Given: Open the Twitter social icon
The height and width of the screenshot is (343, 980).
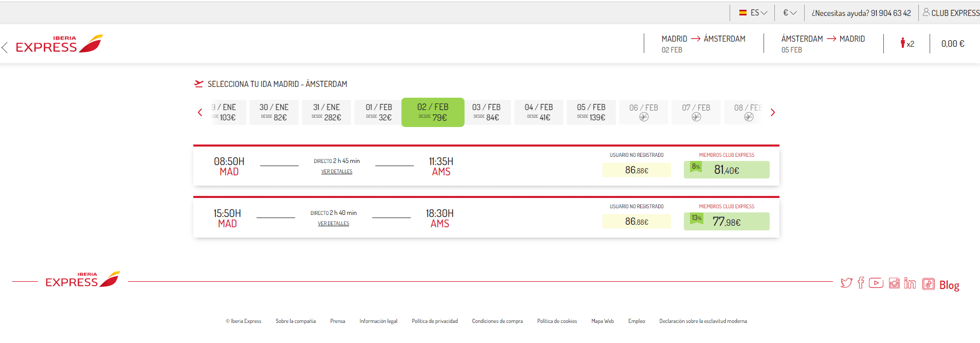Looking at the screenshot, I should click(846, 283).
